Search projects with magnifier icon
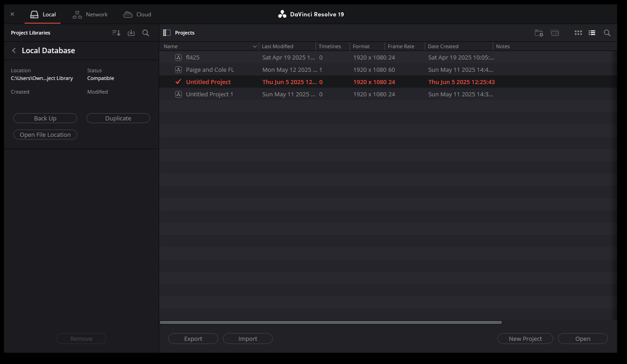 coord(607,33)
